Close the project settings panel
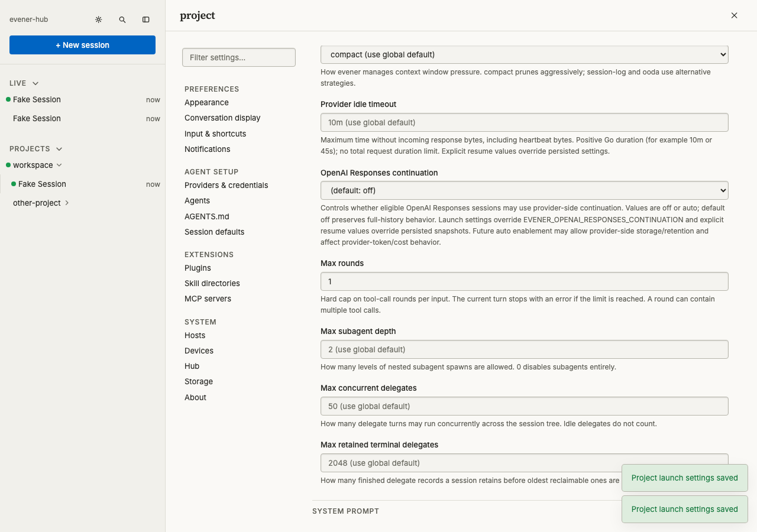Image resolution: width=757 pixels, height=532 pixels. (x=734, y=15)
